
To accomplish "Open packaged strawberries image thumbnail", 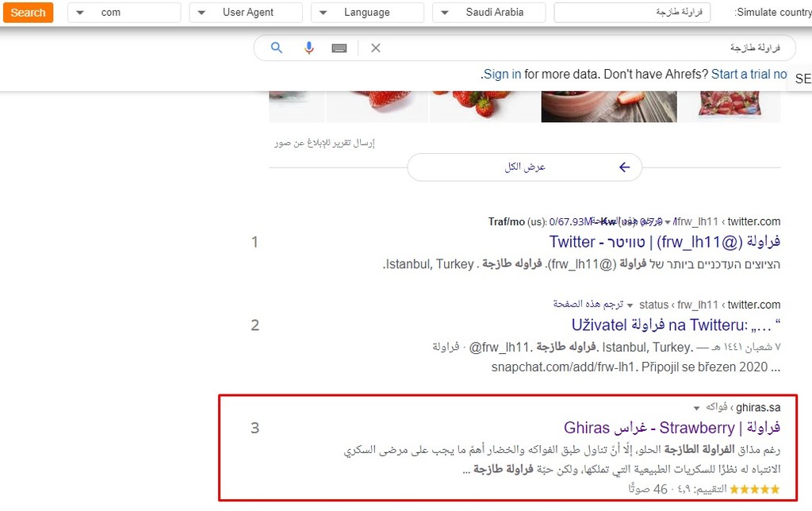I will [x=730, y=107].
